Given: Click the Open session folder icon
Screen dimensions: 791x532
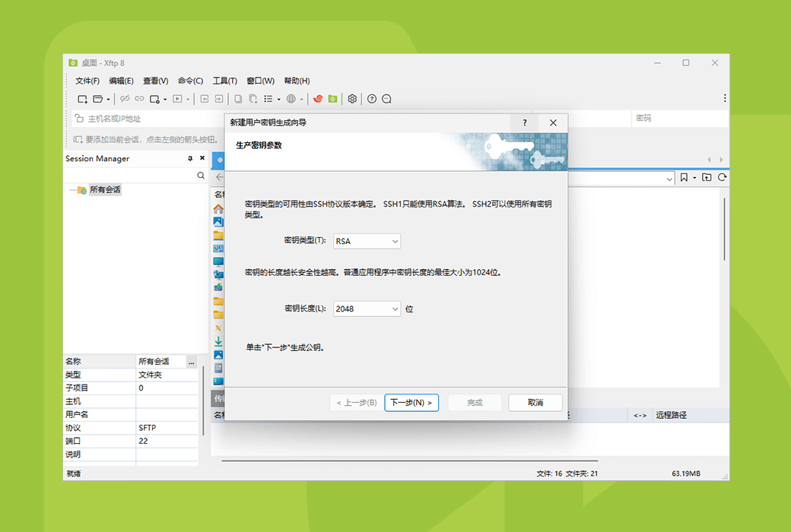Looking at the screenshot, I should pyautogui.click(x=98, y=99).
